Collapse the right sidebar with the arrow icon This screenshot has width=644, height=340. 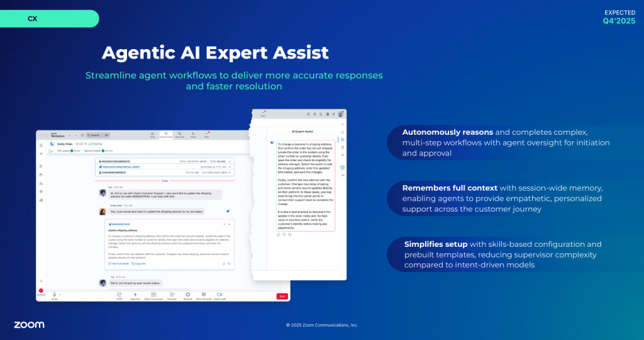[x=343, y=124]
